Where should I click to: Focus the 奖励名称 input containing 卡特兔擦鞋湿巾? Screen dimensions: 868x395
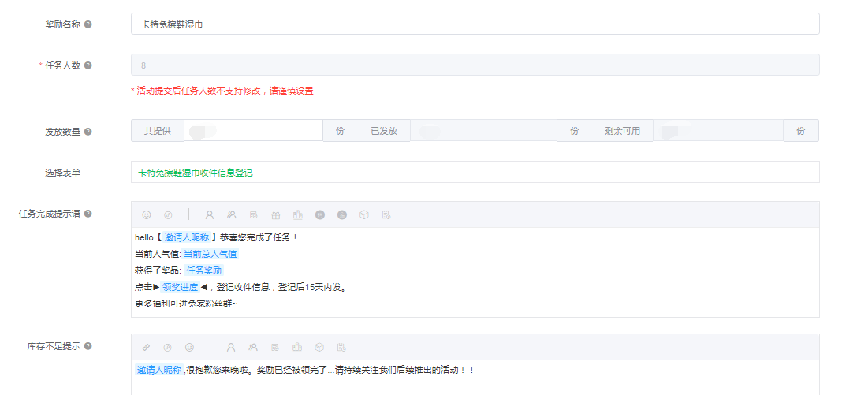475,24
